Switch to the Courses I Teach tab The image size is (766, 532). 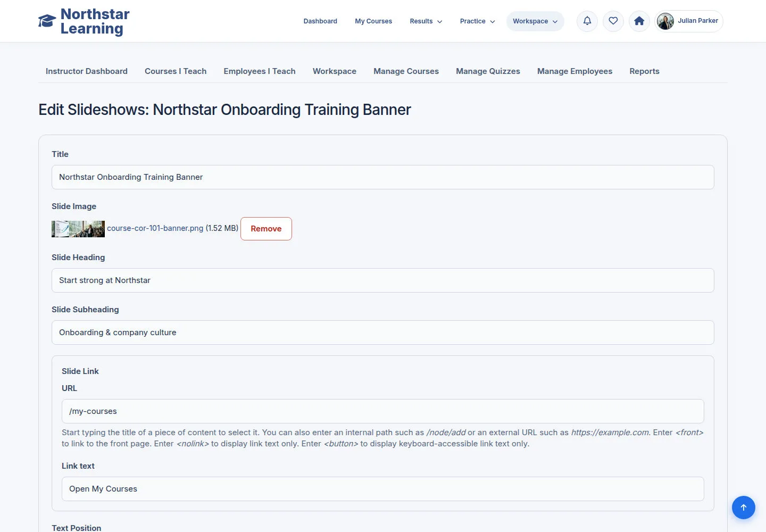click(x=176, y=71)
